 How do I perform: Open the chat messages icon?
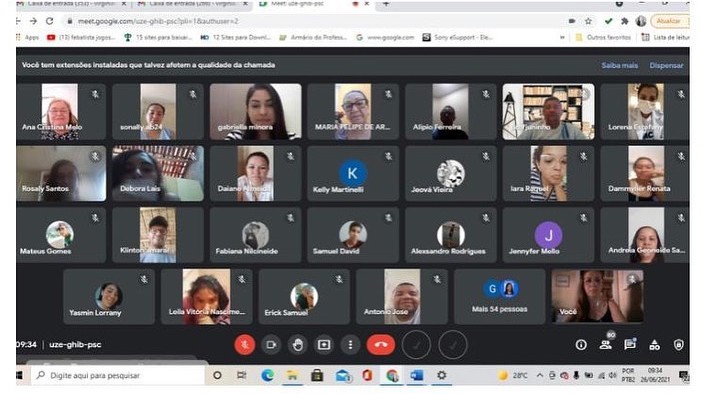pos(630,344)
